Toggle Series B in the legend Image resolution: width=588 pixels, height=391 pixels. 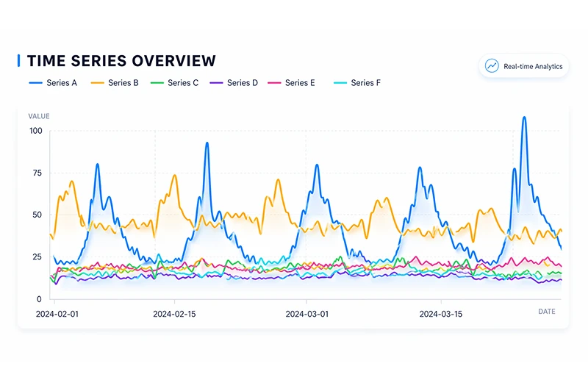[115, 83]
